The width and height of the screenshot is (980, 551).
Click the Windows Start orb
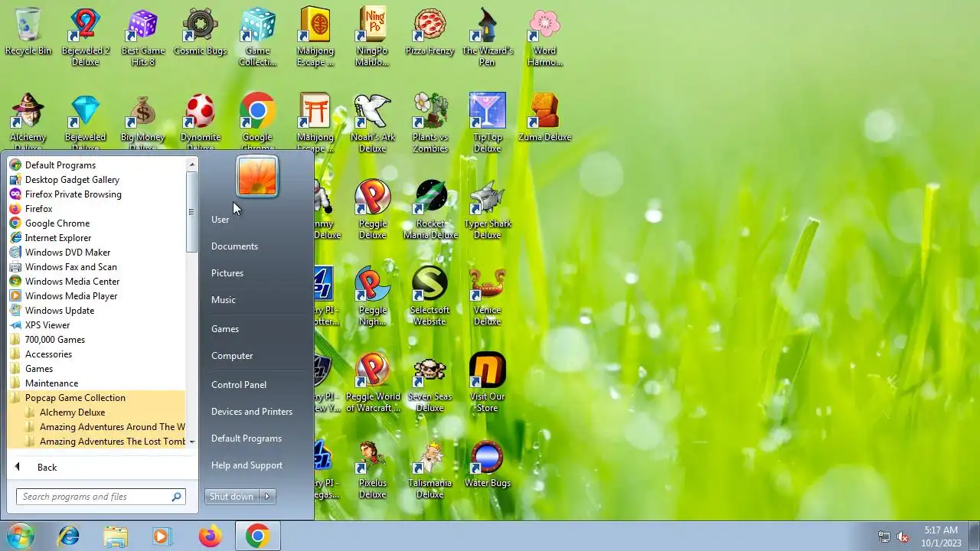(20, 536)
